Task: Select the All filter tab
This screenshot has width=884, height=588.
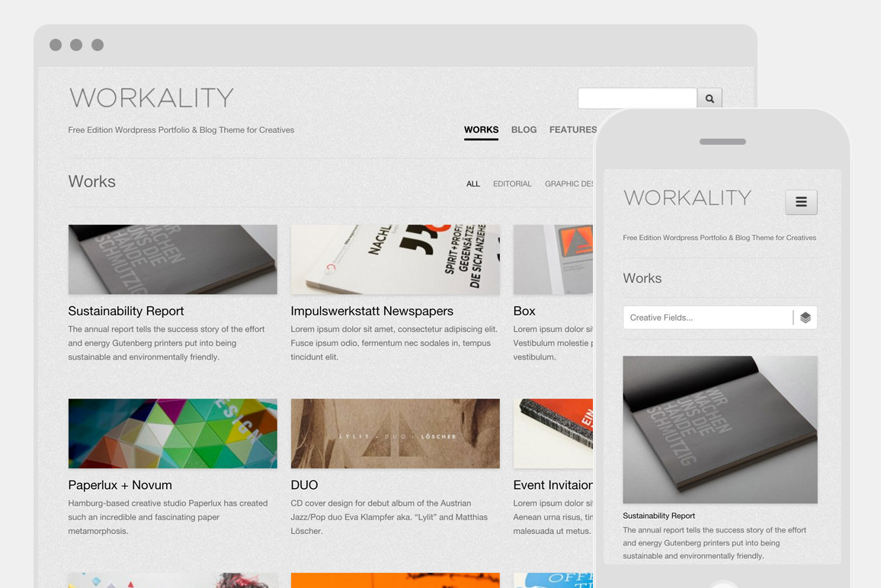Action: (473, 184)
